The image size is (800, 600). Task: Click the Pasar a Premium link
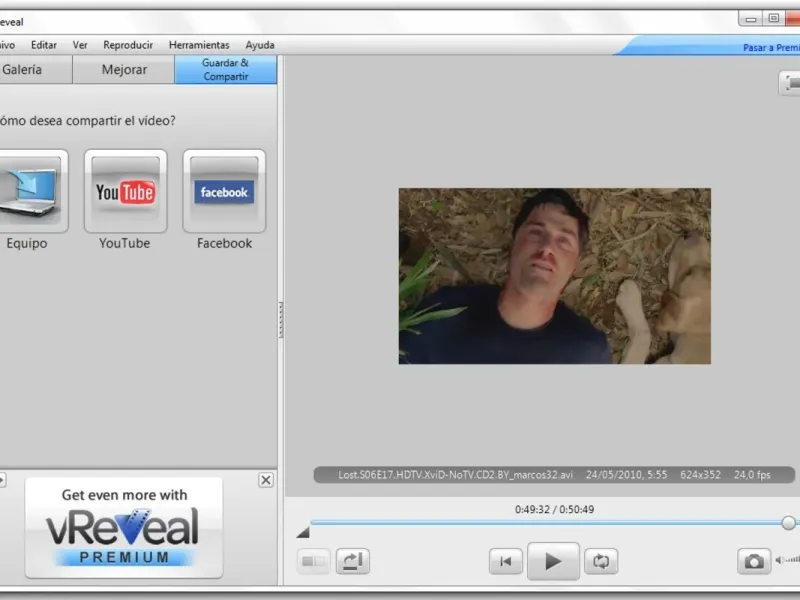pos(771,47)
